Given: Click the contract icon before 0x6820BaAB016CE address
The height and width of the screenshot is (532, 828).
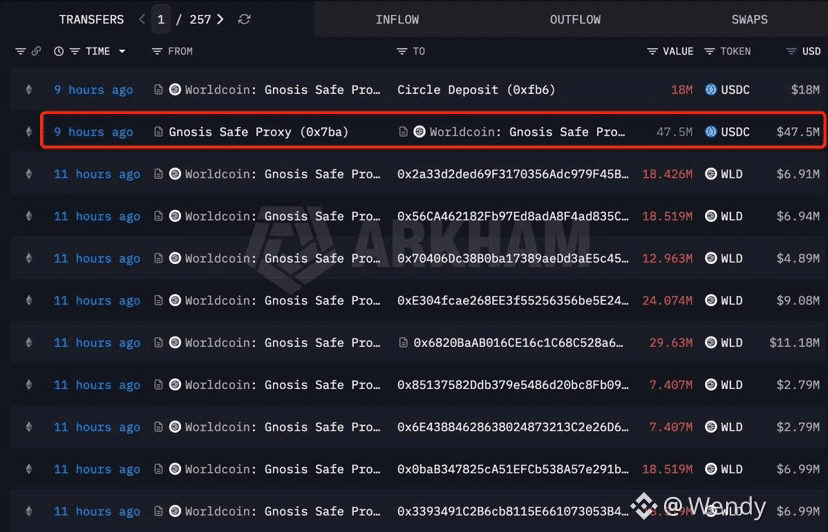Looking at the screenshot, I should coord(403,343).
